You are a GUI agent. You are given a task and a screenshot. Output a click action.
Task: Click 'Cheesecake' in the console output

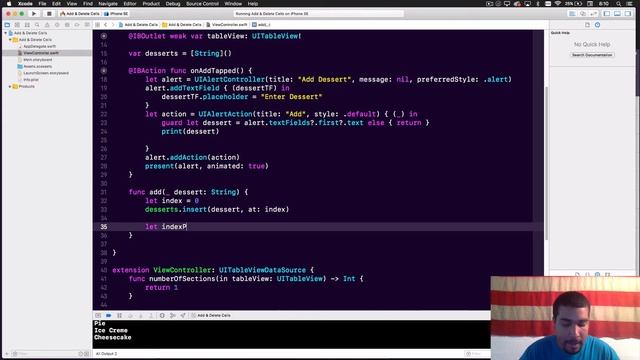[113, 338]
